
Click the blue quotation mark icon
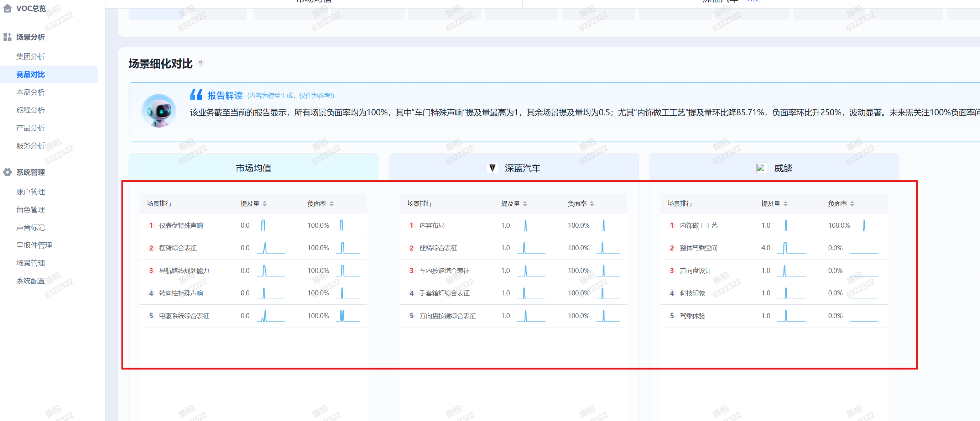pyautogui.click(x=196, y=95)
